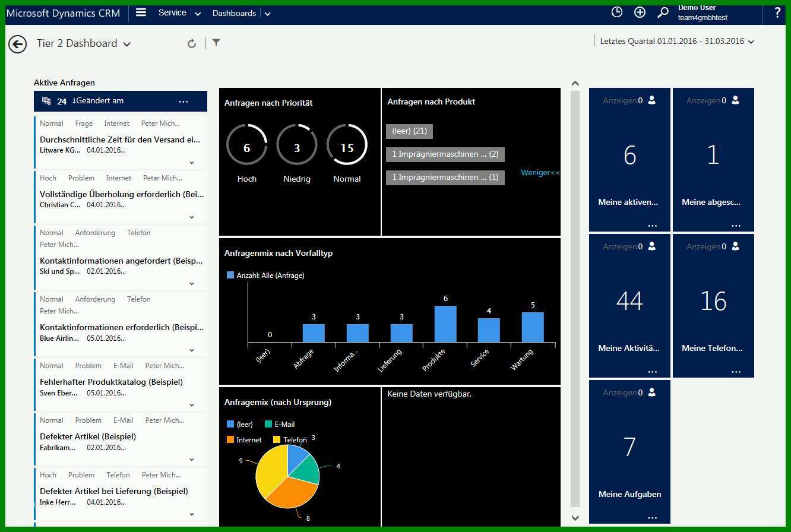791x532 pixels.
Task: Expand the Service area dropdown arrow
Action: (198, 14)
